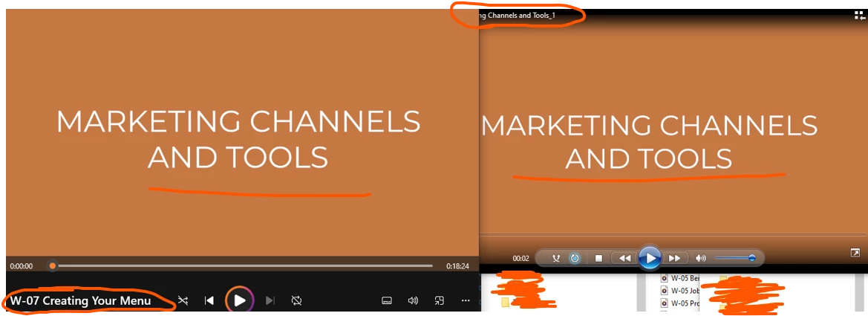868x316 pixels.
Task: Skip to next track in left player
Action: [270, 300]
